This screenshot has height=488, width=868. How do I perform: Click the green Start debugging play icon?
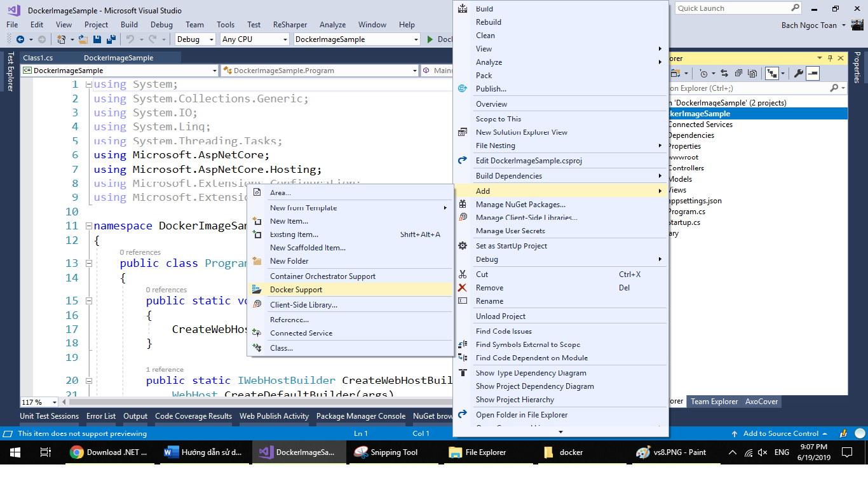430,39
